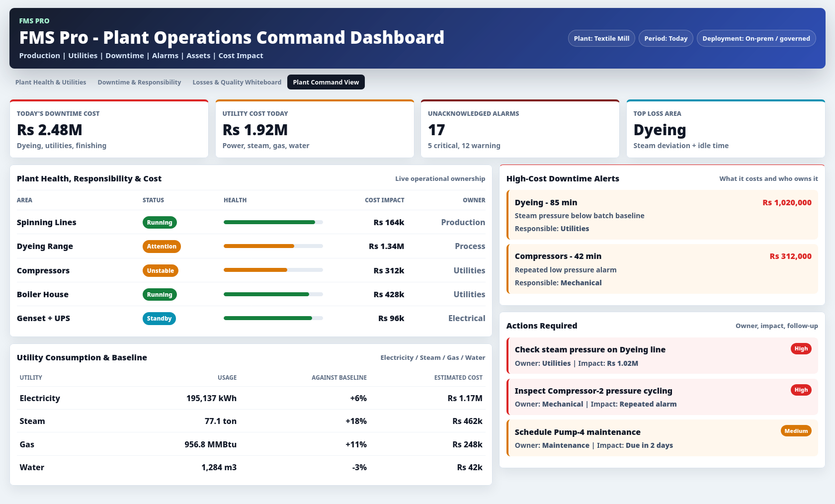The image size is (835, 504).
Task: Open the Downtime & Responsibility tab
Action: tap(139, 82)
